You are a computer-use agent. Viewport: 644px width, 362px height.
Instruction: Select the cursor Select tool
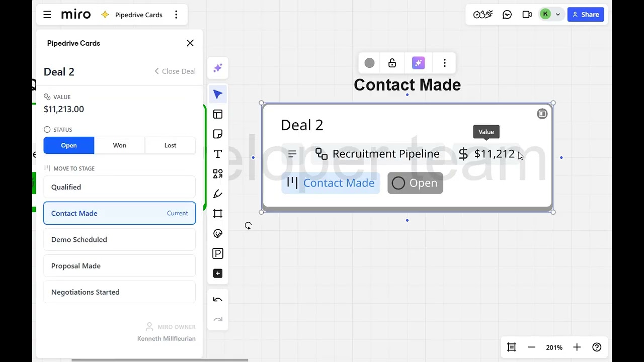pyautogui.click(x=218, y=95)
